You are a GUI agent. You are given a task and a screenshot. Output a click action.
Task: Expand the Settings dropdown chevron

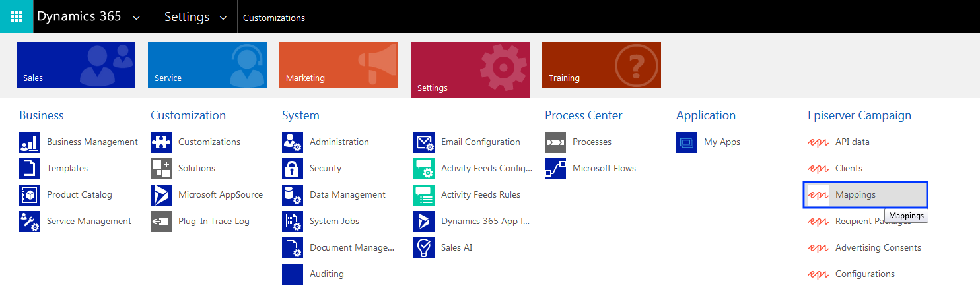[223, 18]
